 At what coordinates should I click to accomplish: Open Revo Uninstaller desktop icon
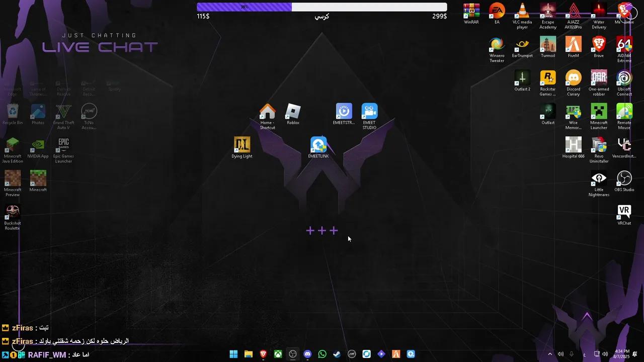point(599,150)
